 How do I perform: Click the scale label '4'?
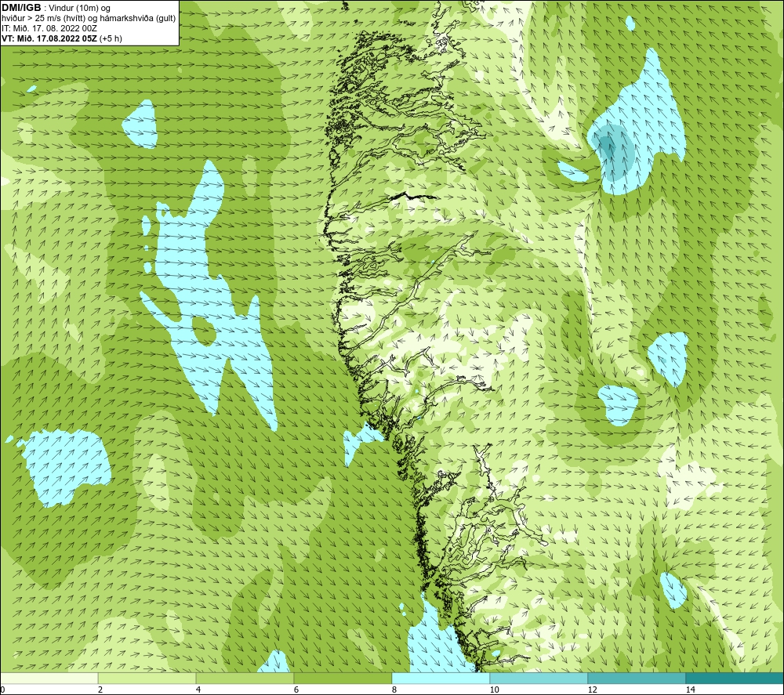click(x=198, y=690)
